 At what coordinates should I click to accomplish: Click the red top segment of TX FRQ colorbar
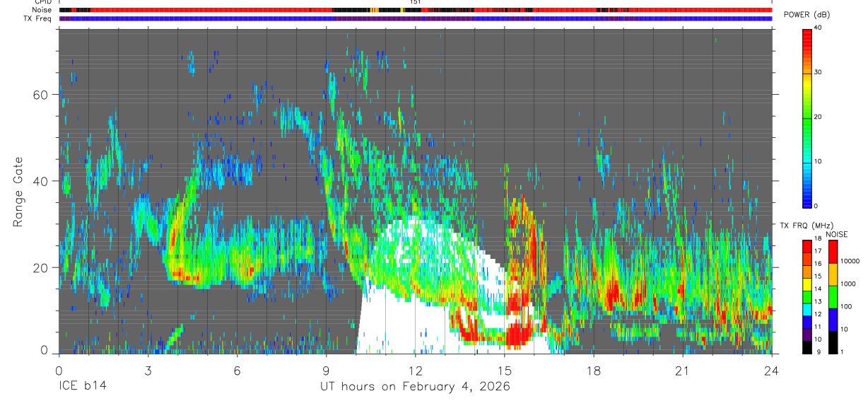807,246
